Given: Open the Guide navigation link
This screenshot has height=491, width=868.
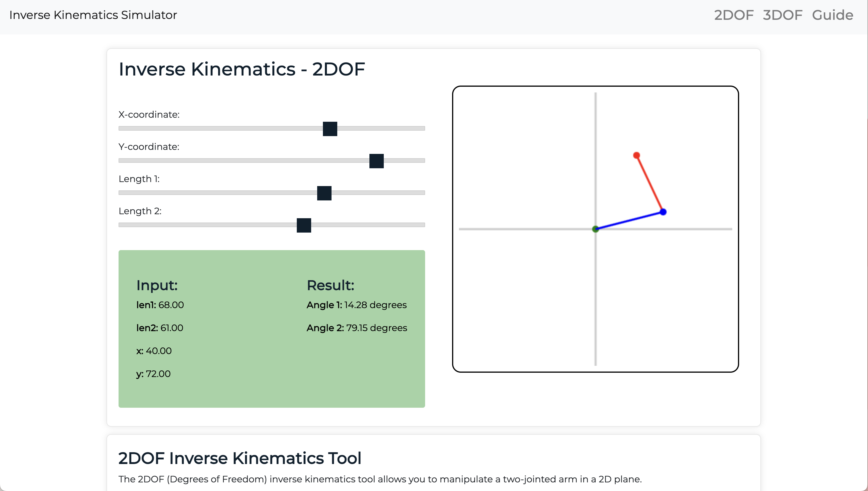Looking at the screenshot, I should click(832, 15).
